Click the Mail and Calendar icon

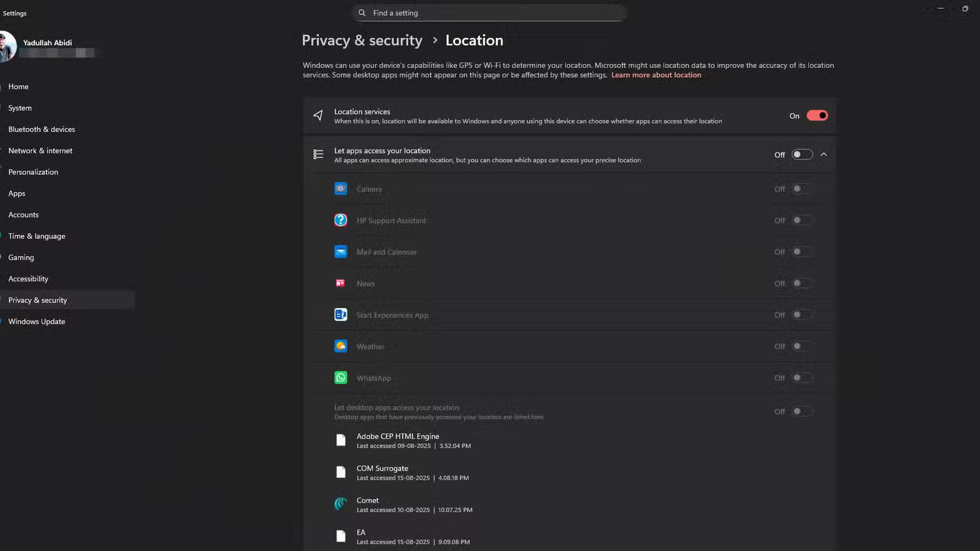[340, 251]
